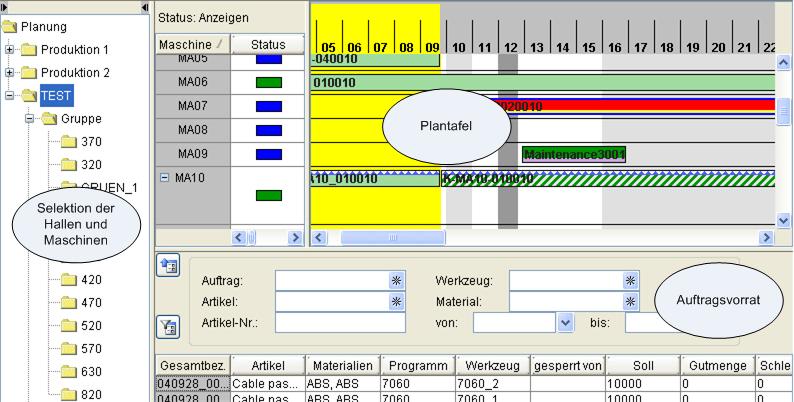The image size is (794, 402).
Task: Click the asterisk lookup icon beside Artikel
Action: [x=396, y=301]
